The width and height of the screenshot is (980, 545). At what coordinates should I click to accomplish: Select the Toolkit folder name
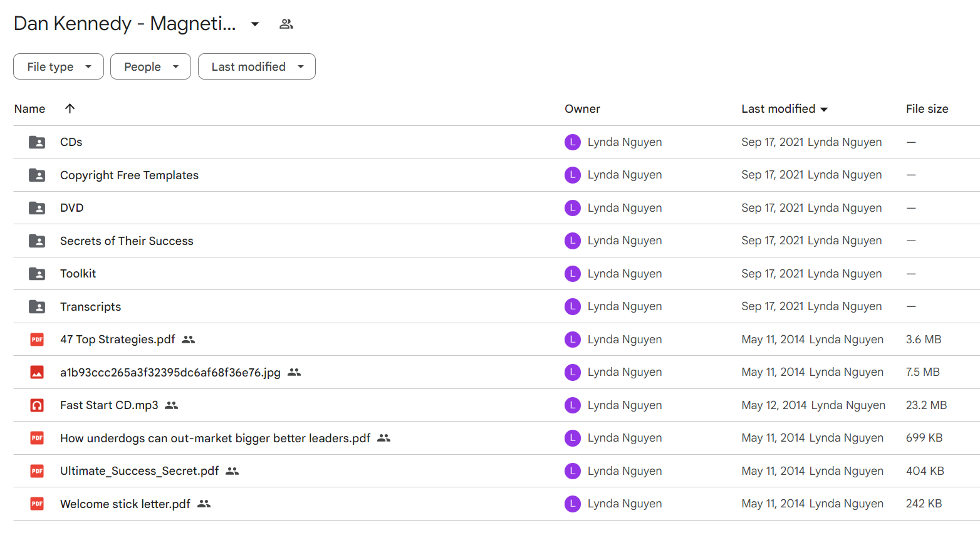tap(78, 274)
